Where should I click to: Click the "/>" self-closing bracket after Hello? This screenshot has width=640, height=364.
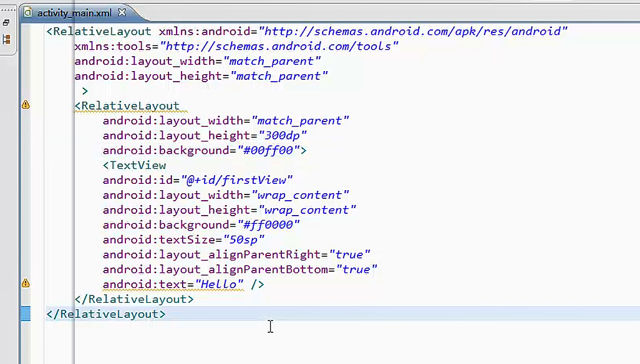click(x=258, y=284)
